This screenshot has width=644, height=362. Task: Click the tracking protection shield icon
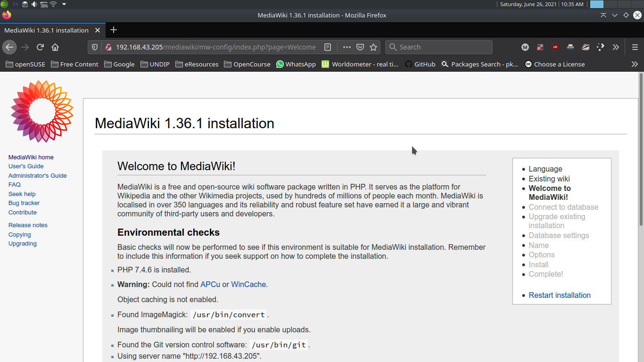[95, 47]
